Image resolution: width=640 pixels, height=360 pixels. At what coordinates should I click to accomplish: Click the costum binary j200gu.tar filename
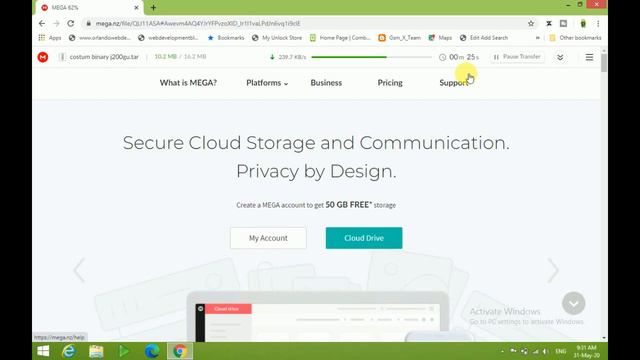pyautogui.click(x=104, y=57)
